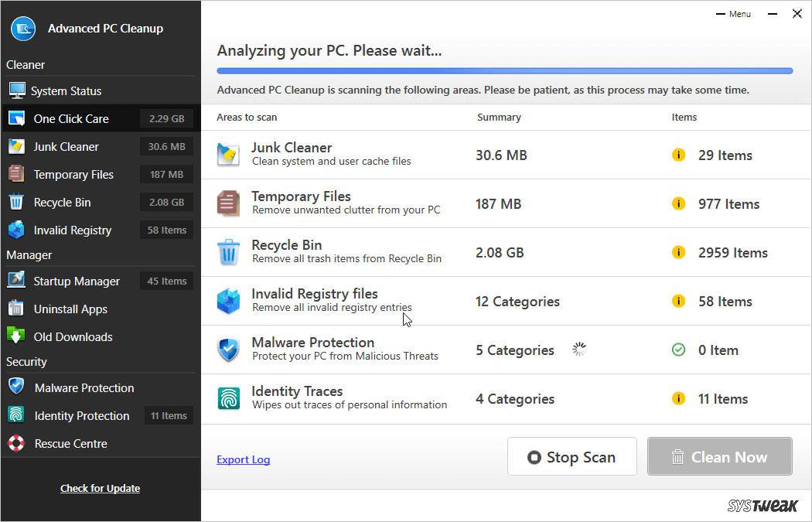This screenshot has width=812, height=522.
Task: Click the Check for Update link
Action: [x=100, y=488]
